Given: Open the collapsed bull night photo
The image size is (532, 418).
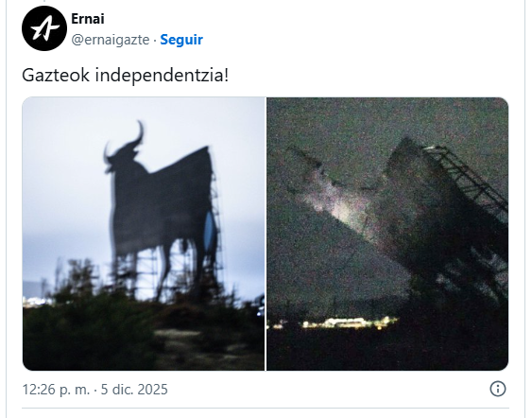Looking at the screenshot, I should point(387,234).
